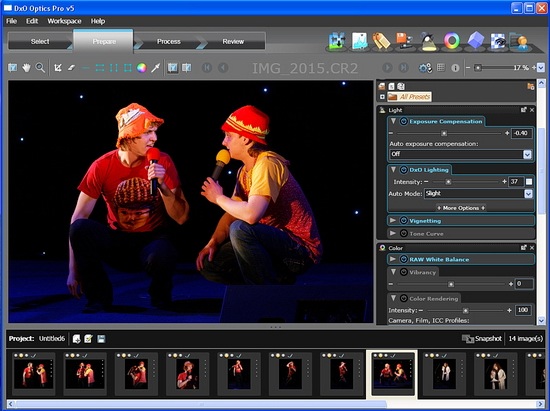Expand the All Presets tree node
The height and width of the screenshot is (411, 550).
coord(382,97)
